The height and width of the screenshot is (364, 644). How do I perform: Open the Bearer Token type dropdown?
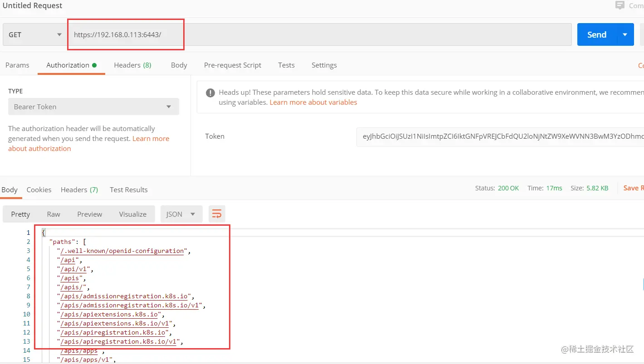(93, 107)
